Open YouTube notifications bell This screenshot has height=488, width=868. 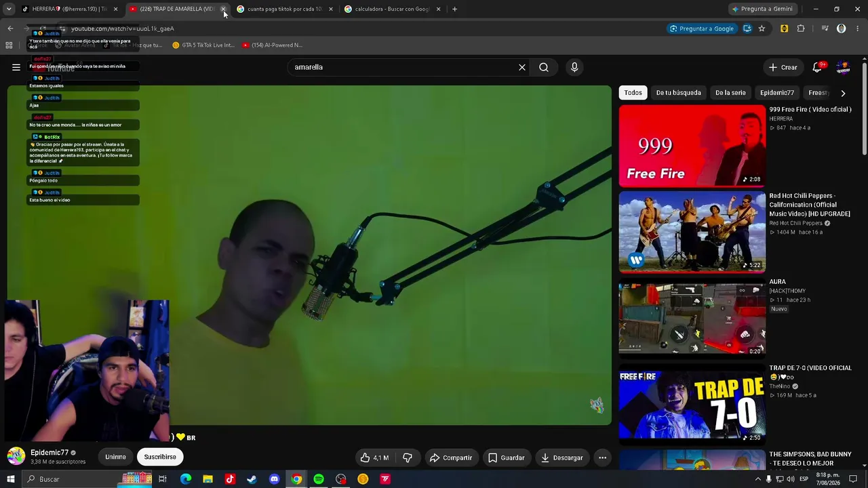point(817,66)
